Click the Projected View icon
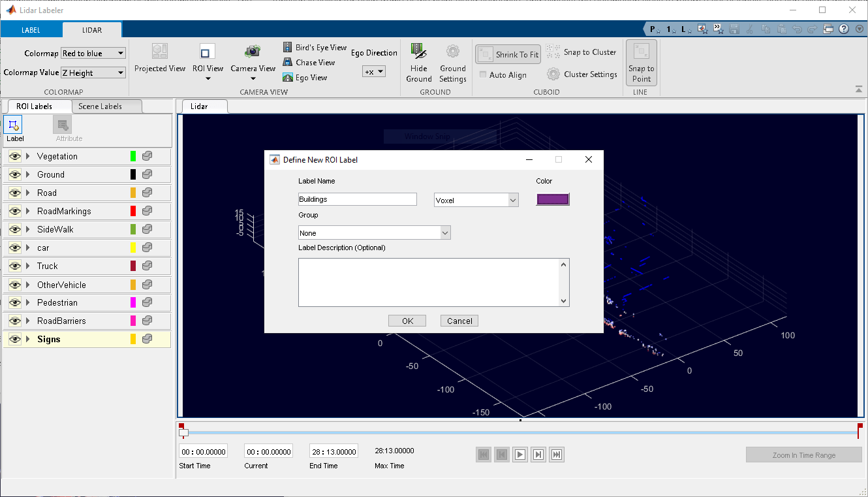The width and height of the screenshot is (868, 497). click(160, 52)
